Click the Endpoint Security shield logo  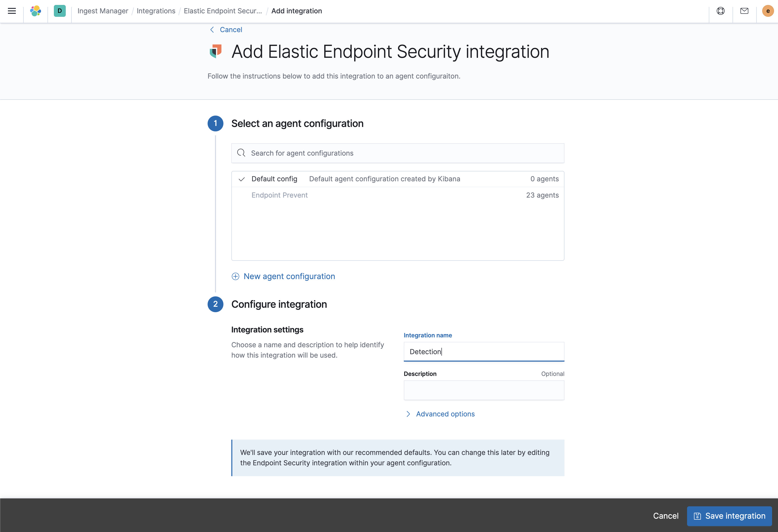point(216,51)
